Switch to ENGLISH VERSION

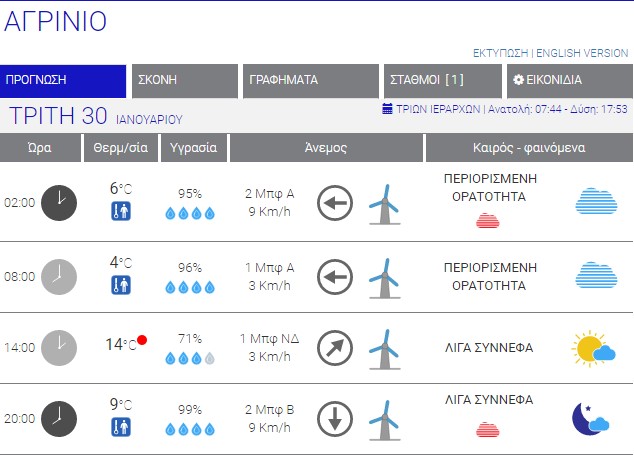pyautogui.click(x=583, y=53)
